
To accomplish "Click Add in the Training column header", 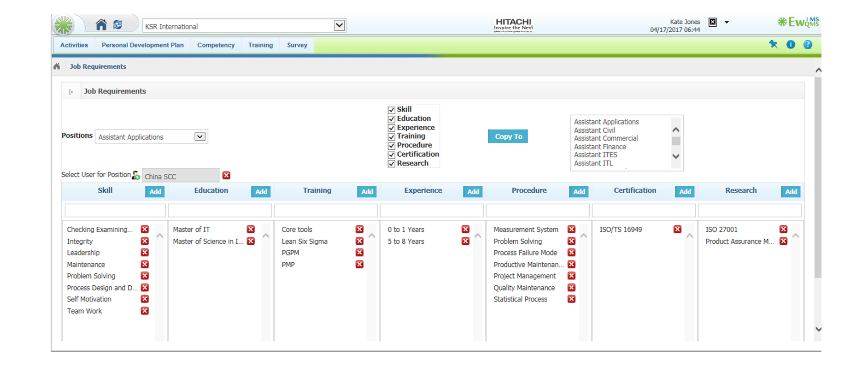I will 367,192.
